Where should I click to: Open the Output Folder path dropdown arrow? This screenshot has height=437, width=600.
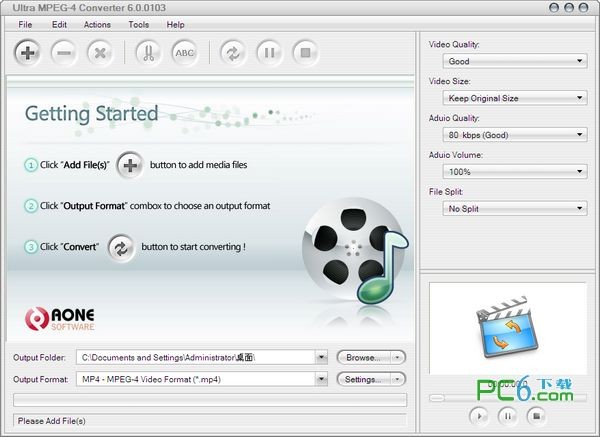321,357
